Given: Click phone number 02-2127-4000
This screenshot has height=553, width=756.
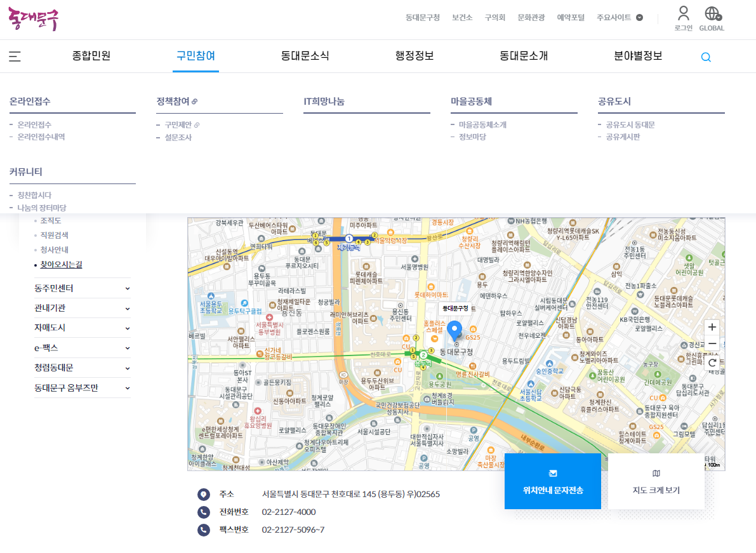Looking at the screenshot, I should point(289,512).
